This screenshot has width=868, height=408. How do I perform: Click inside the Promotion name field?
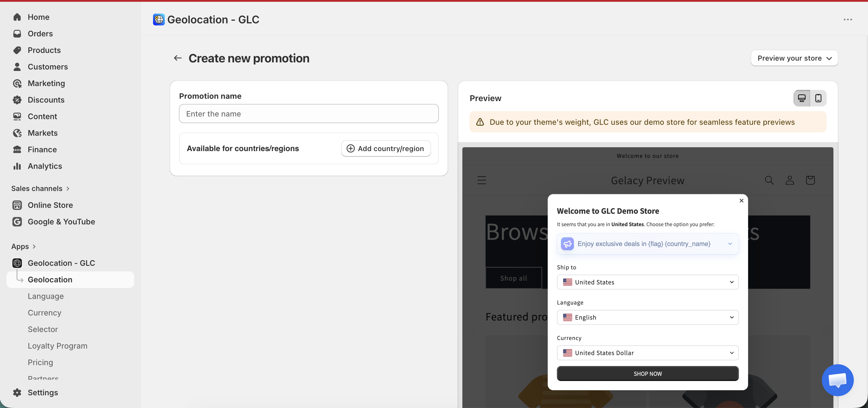tap(309, 114)
